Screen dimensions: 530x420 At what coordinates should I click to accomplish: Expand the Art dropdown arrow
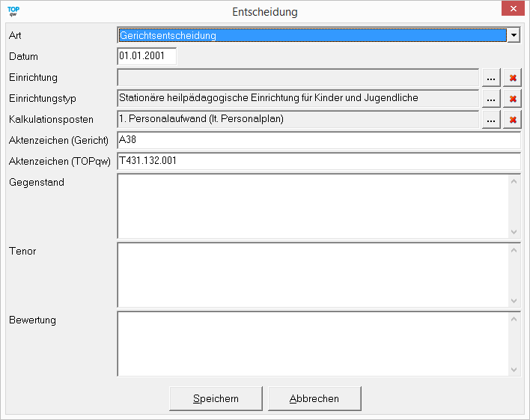coord(514,35)
